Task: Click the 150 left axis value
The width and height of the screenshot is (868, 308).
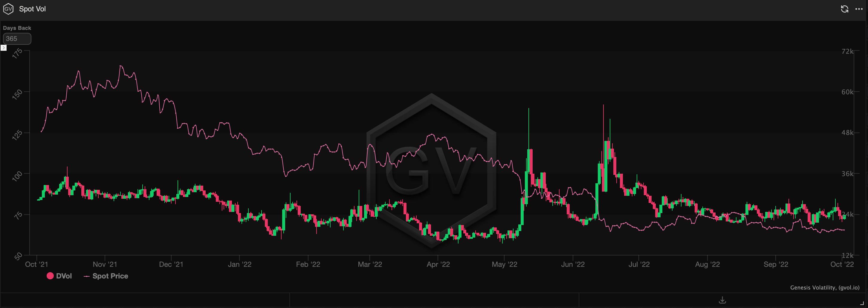Action: point(17,94)
